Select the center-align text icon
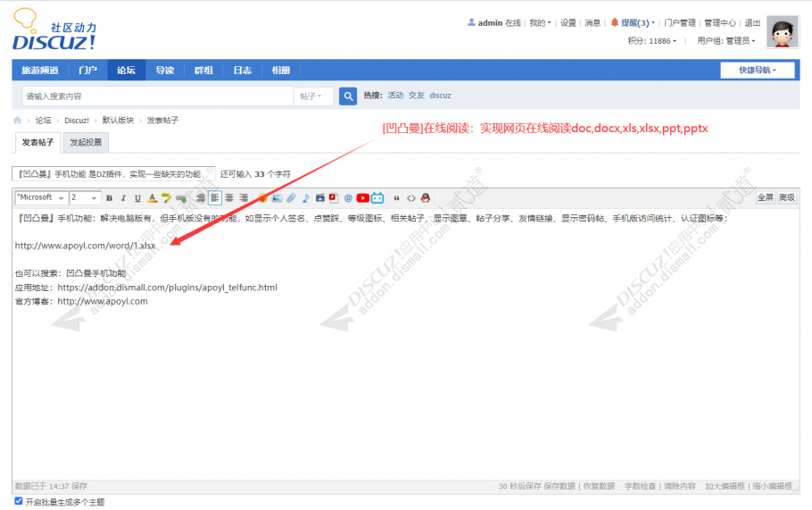Screen dimensions: 812x510 click(x=229, y=198)
